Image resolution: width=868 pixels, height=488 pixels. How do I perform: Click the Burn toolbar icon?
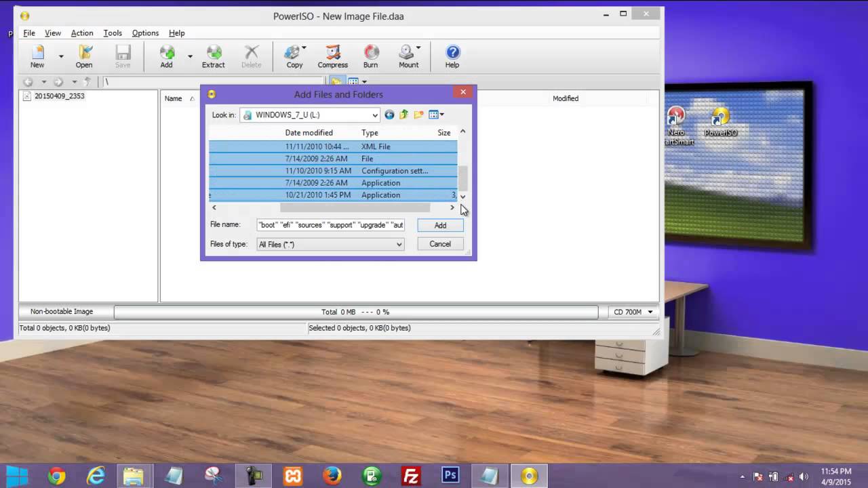(370, 56)
